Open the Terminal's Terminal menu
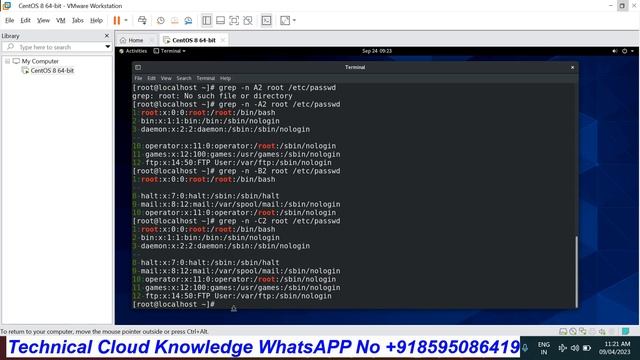Viewport: 640px width, 360px height. click(206, 78)
